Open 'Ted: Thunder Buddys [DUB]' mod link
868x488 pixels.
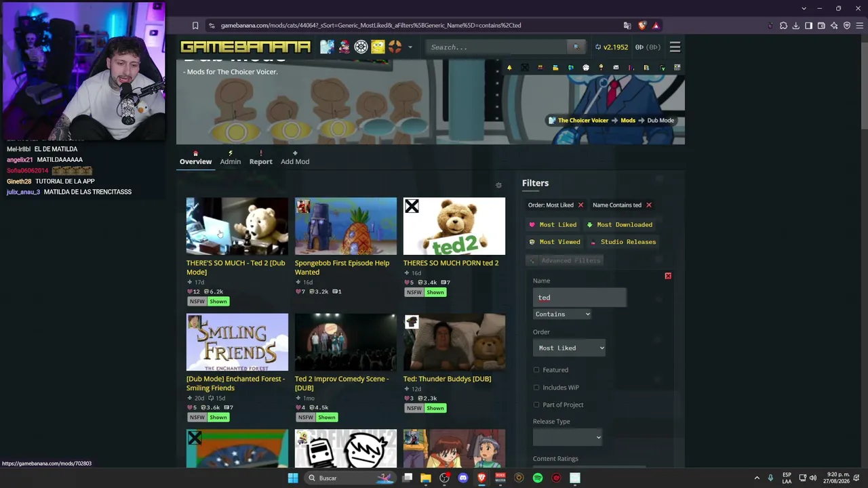(x=447, y=379)
